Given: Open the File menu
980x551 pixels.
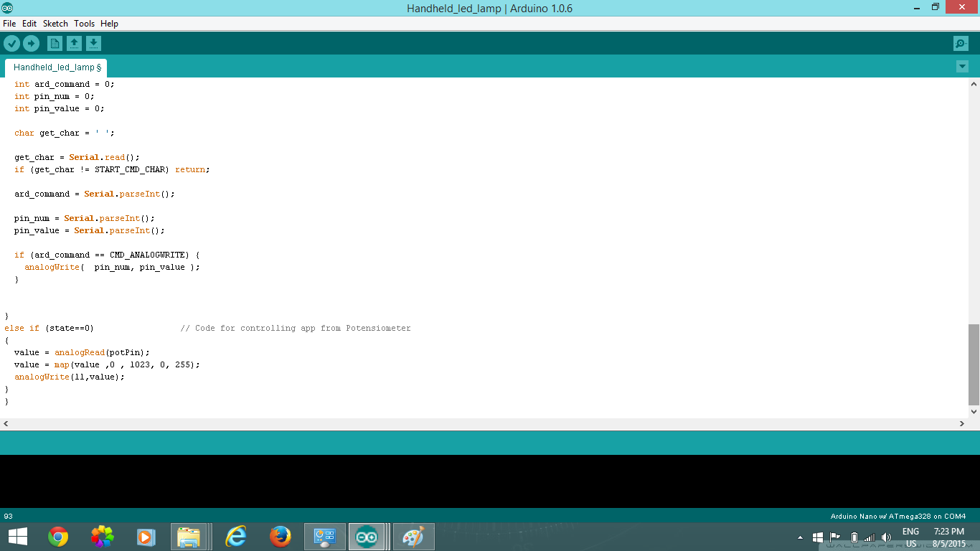Looking at the screenshot, I should coord(9,24).
